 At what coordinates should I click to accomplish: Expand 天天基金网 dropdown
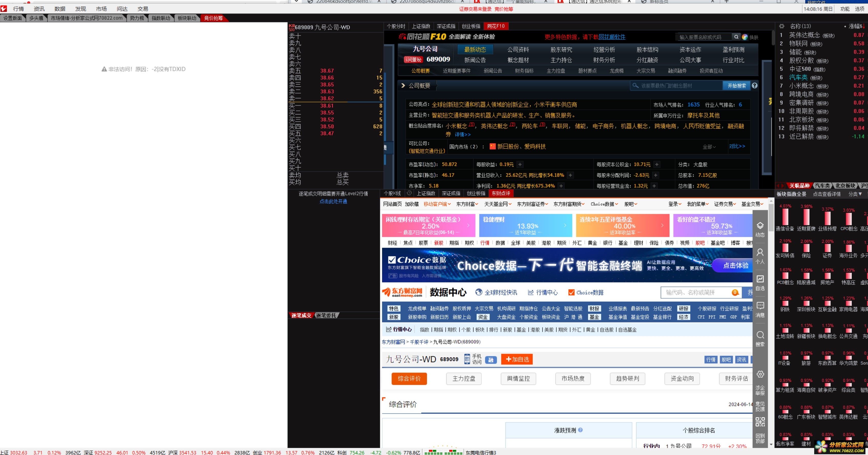pyautogui.click(x=498, y=204)
